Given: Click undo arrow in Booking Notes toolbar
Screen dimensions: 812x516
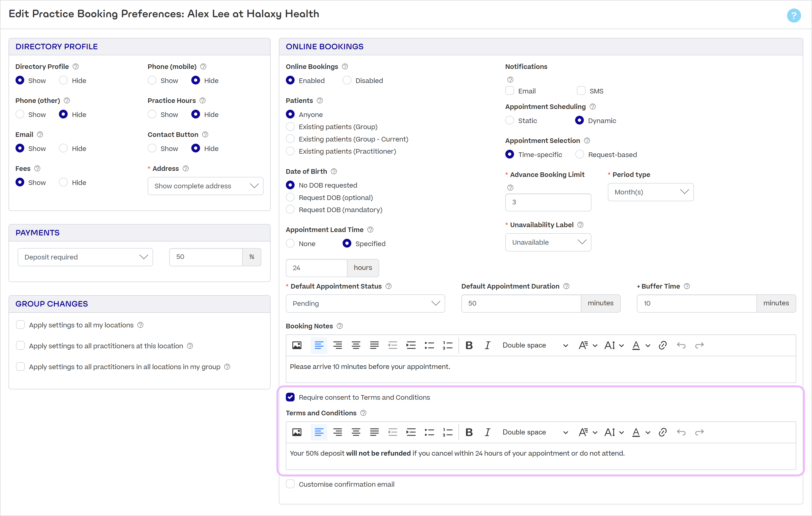Looking at the screenshot, I should point(681,345).
